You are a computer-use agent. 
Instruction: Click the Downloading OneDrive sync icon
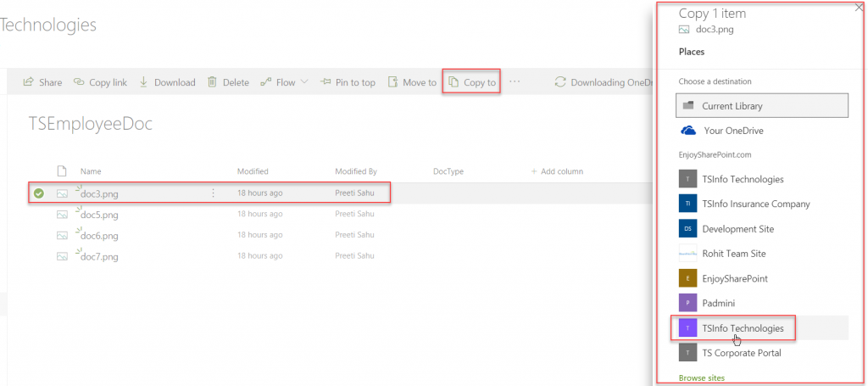(560, 82)
